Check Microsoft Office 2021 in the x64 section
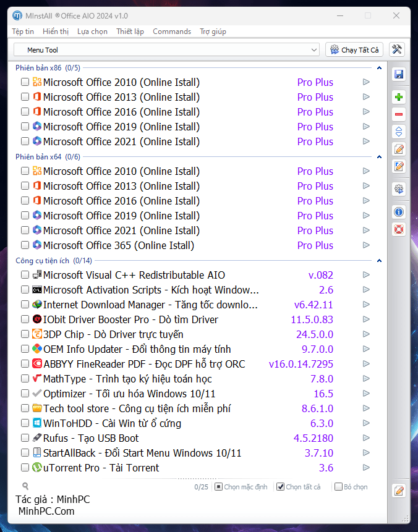418x532 pixels. pyautogui.click(x=25, y=230)
